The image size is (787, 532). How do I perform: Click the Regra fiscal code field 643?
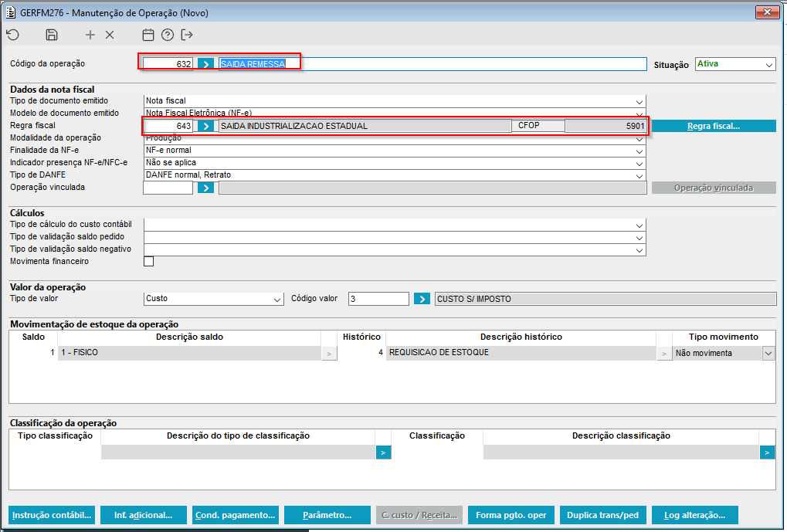pos(168,126)
